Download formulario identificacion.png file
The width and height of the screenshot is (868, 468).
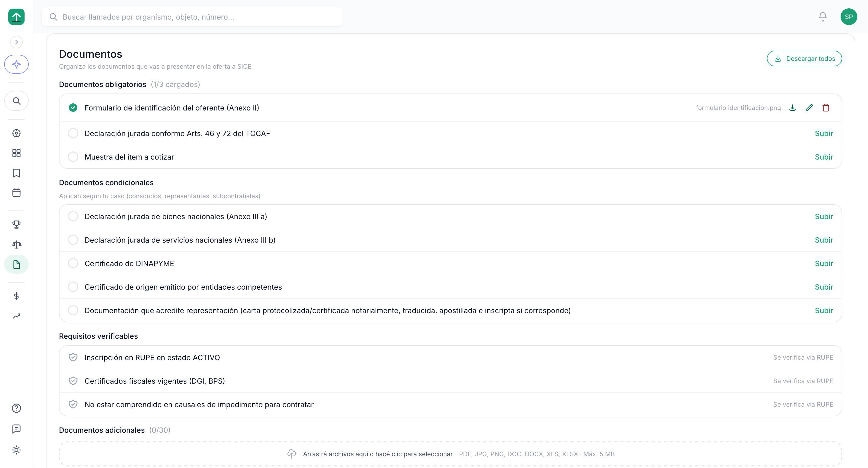[793, 108]
